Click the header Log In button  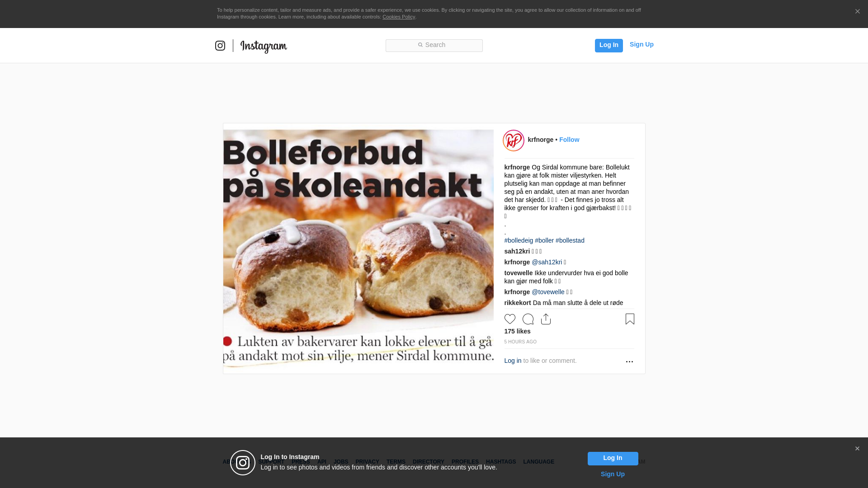pos(609,46)
